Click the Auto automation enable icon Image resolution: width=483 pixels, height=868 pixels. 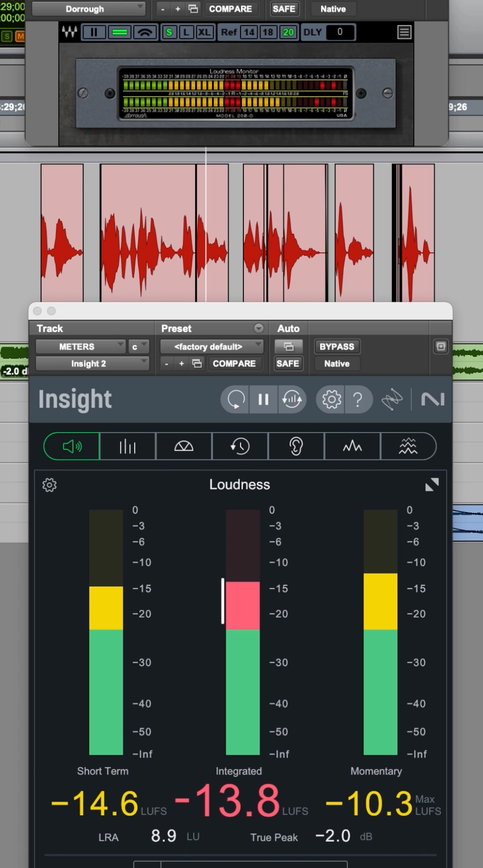(289, 346)
